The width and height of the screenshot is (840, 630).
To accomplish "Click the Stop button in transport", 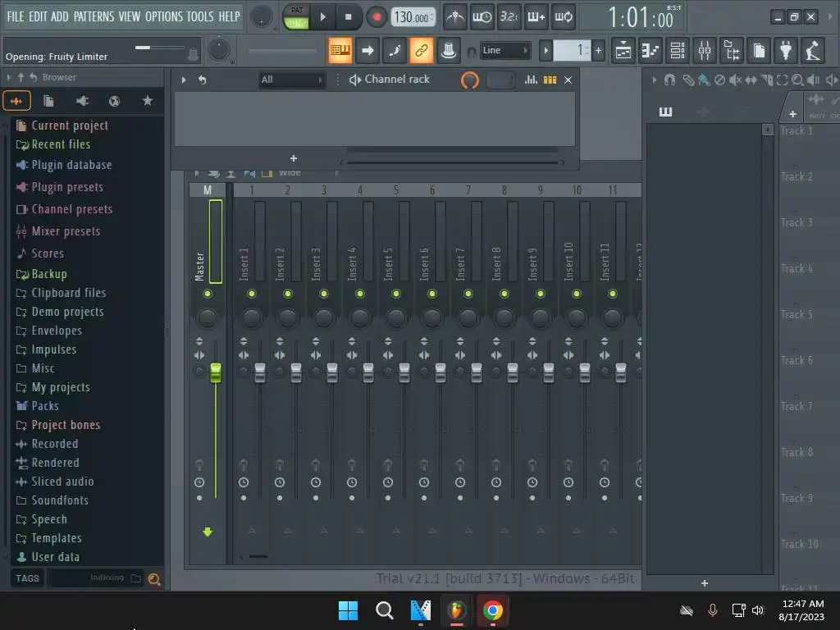I will pyautogui.click(x=348, y=17).
